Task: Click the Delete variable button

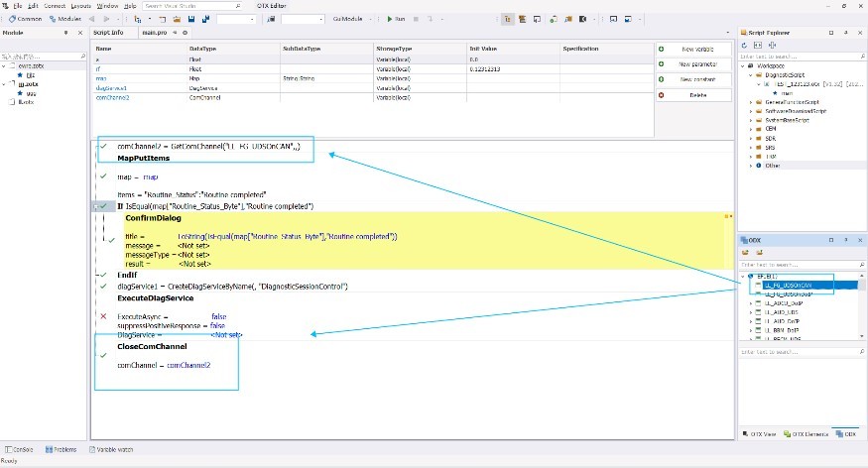Action: click(693, 95)
